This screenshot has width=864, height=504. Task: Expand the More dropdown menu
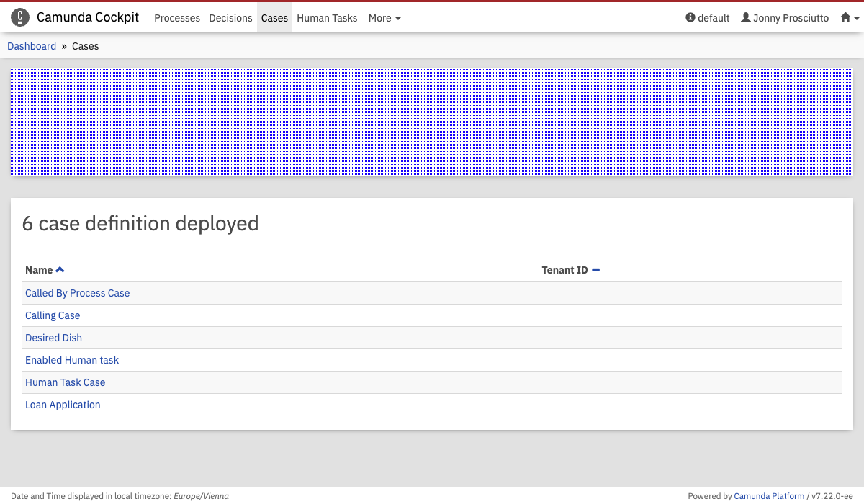pos(384,18)
